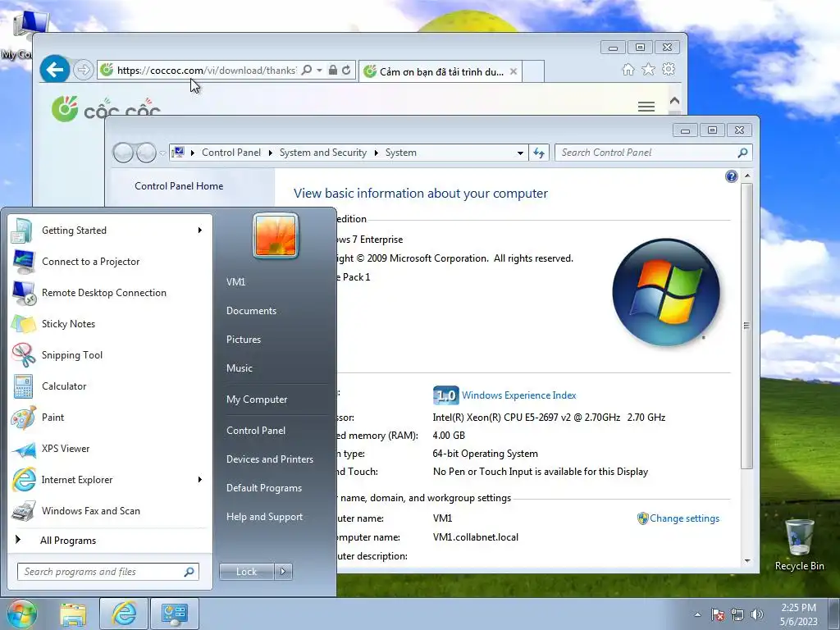The width and height of the screenshot is (840, 630).
Task: Open the Snipping Tool
Action: pos(109,354)
